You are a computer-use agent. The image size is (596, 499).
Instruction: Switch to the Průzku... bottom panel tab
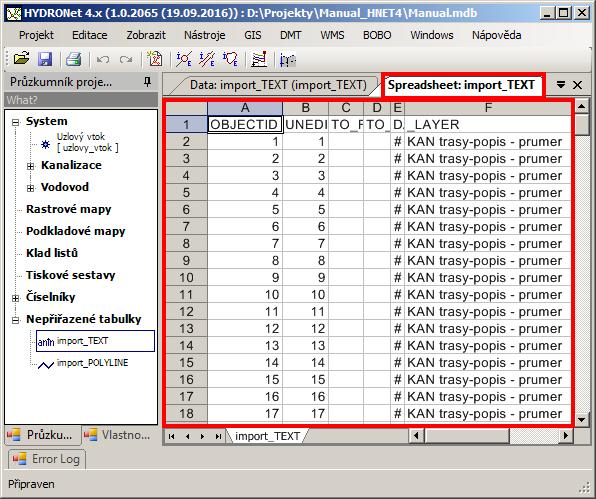tap(43, 435)
